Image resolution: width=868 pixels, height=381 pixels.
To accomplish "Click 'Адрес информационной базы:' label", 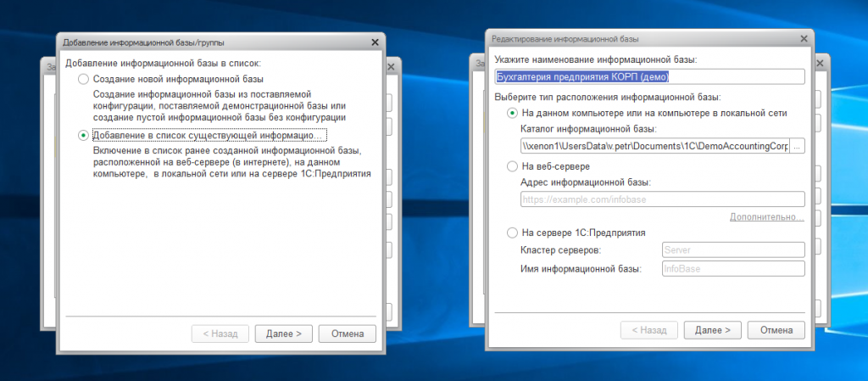I will (x=586, y=182).
